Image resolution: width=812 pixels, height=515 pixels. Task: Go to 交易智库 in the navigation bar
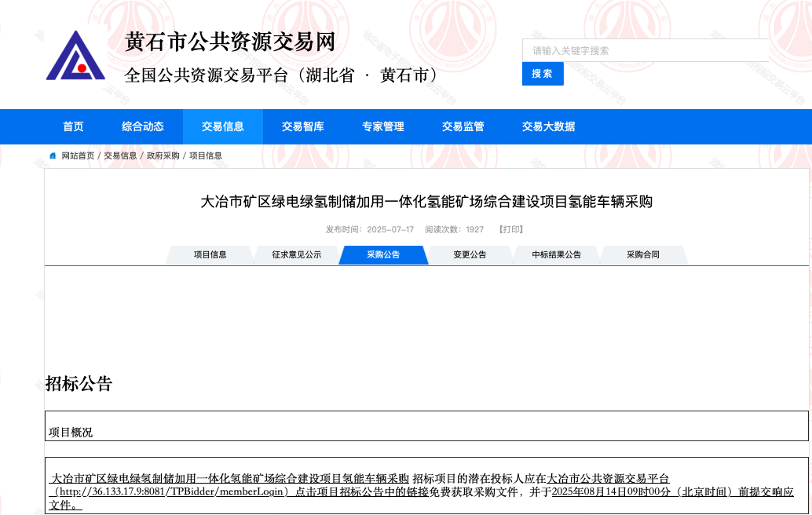click(303, 126)
